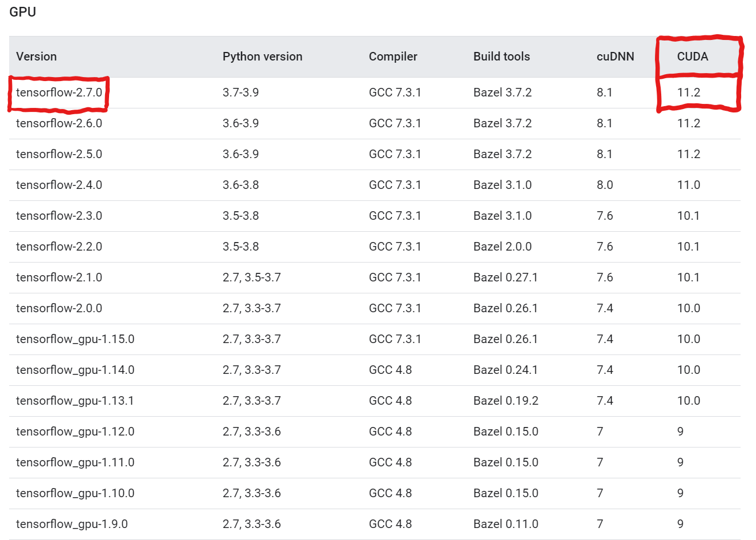Click Bazel 3.7.2 in tensorflow-2.5.0 row

[x=502, y=154]
